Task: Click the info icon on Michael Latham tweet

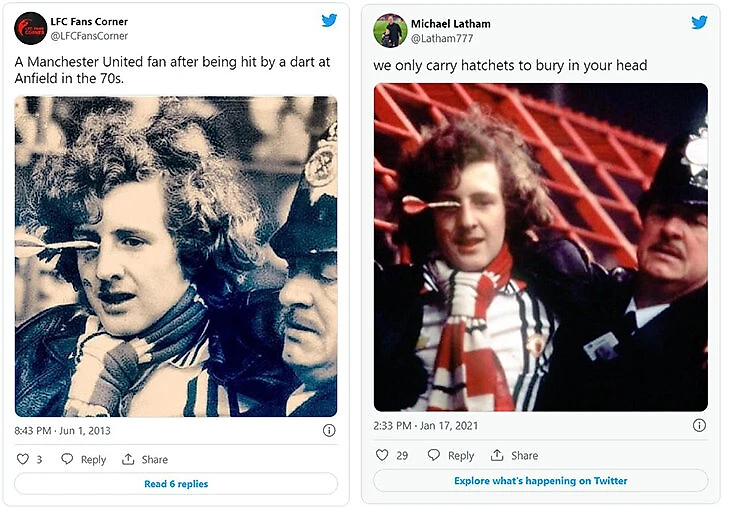Action: (x=699, y=425)
